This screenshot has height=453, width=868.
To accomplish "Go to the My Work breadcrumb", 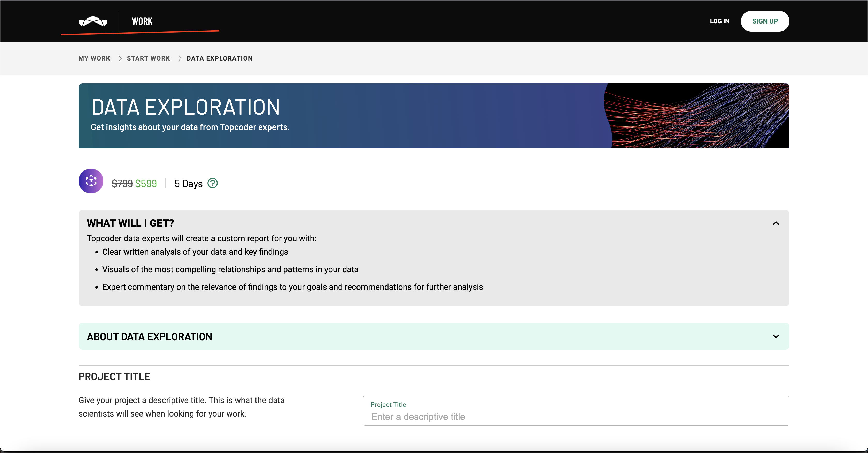I will pyautogui.click(x=94, y=58).
